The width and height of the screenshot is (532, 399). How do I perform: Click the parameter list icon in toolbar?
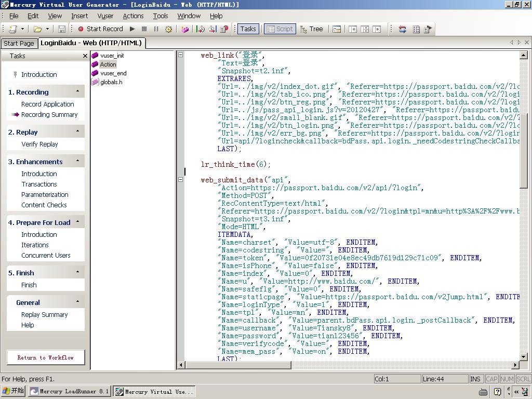tap(416, 29)
